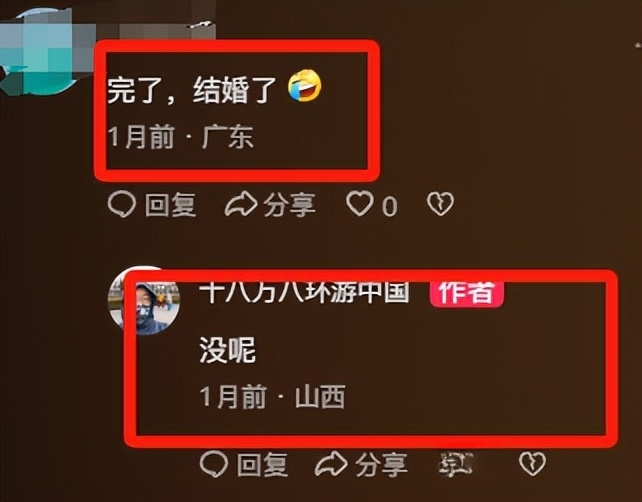Click 分享 under the author's 没呢 reply

pos(381,465)
